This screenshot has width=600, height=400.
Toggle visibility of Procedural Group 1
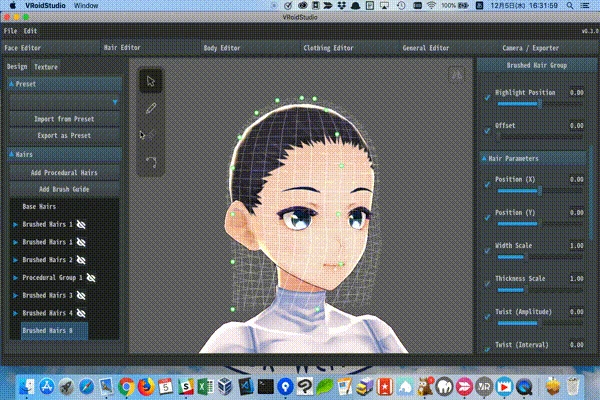91,278
